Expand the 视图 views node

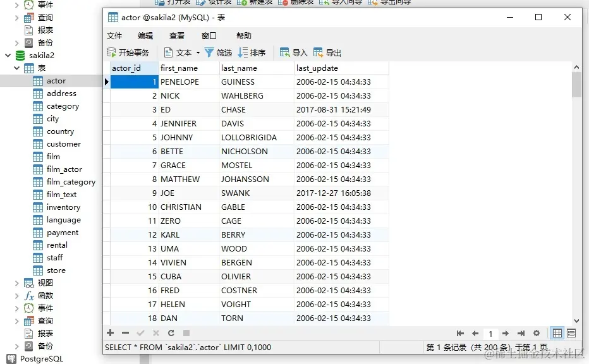[16, 283]
